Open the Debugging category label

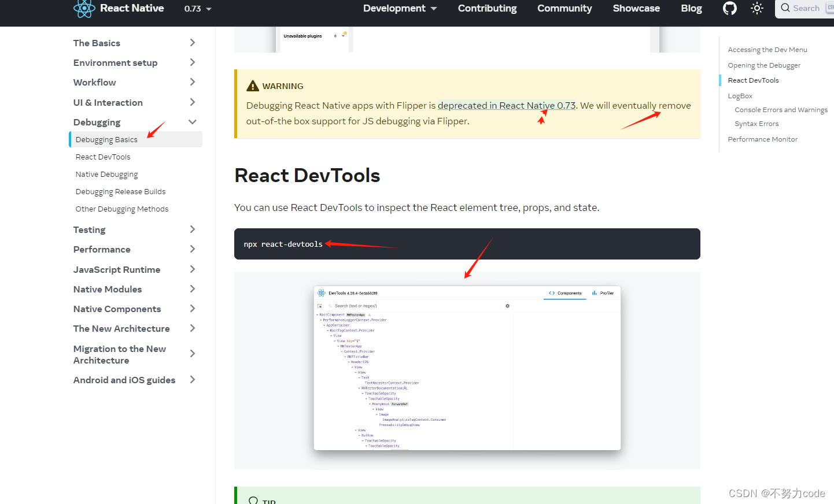click(97, 122)
